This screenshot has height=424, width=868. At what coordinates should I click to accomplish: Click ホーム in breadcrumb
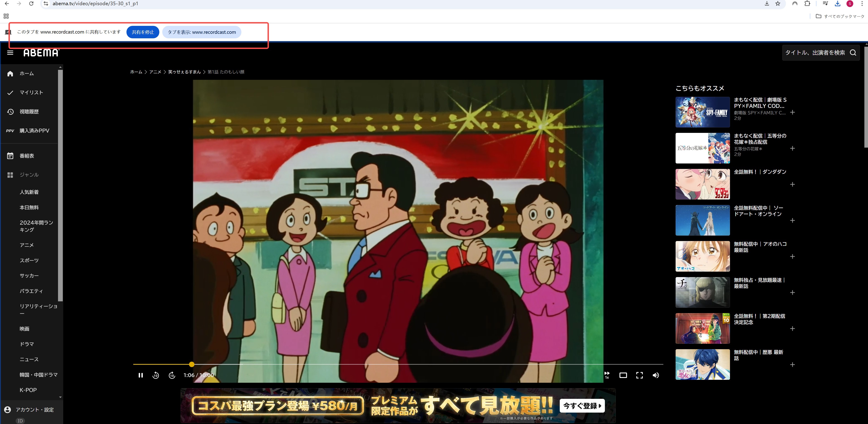pyautogui.click(x=136, y=72)
